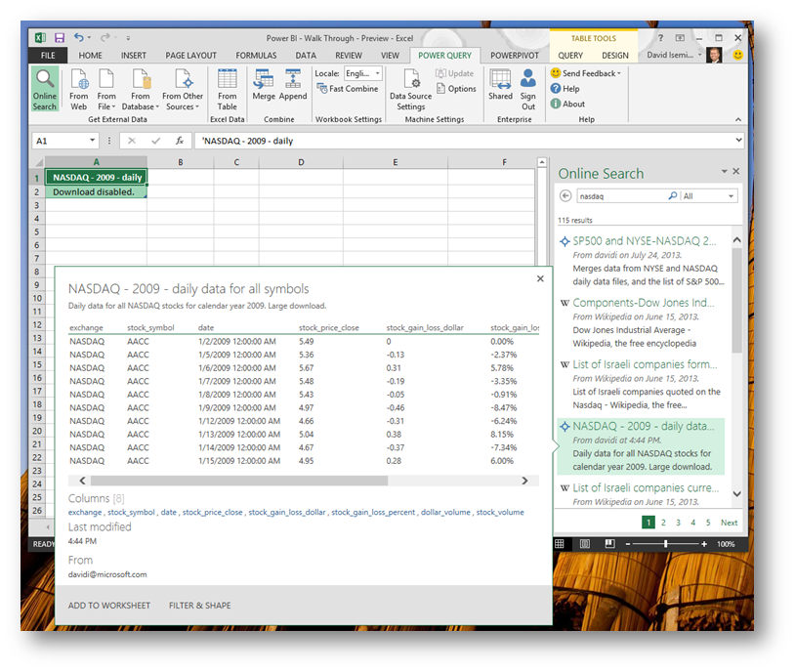Switch to the INSERT tab

134,56
